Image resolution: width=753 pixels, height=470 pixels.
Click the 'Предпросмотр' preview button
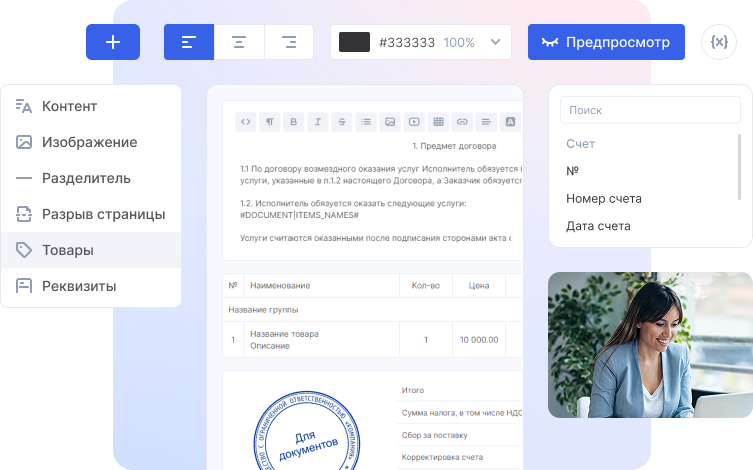[x=606, y=42]
